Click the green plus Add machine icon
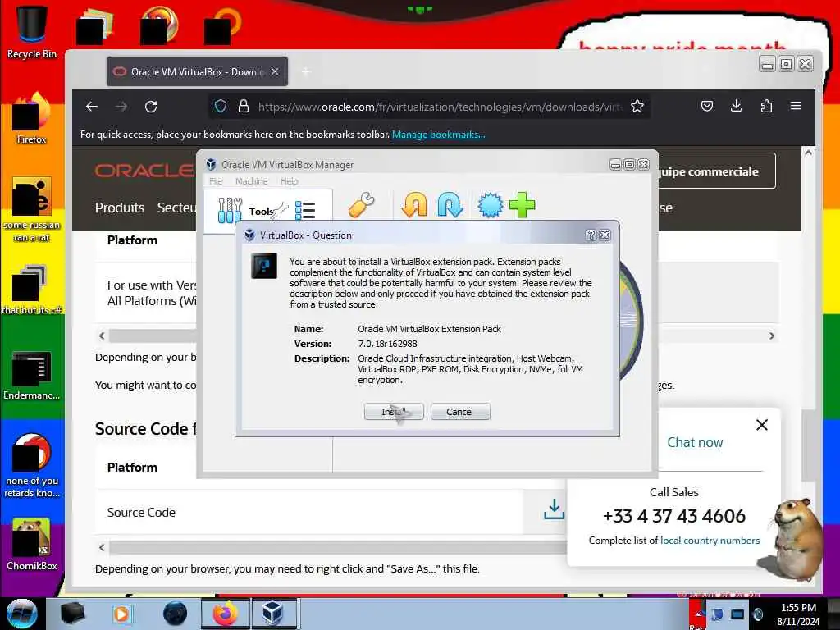840x630 pixels. [x=523, y=204]
